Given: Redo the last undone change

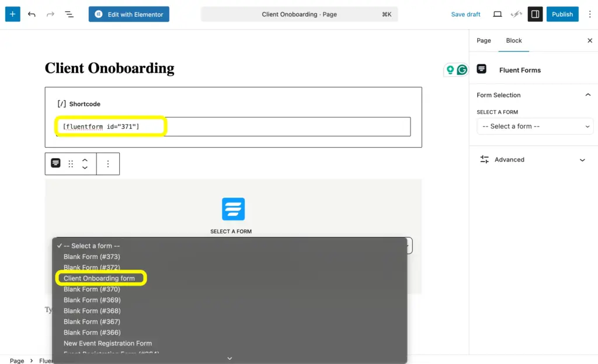Looking at the screenshot, I should point(50,14).
